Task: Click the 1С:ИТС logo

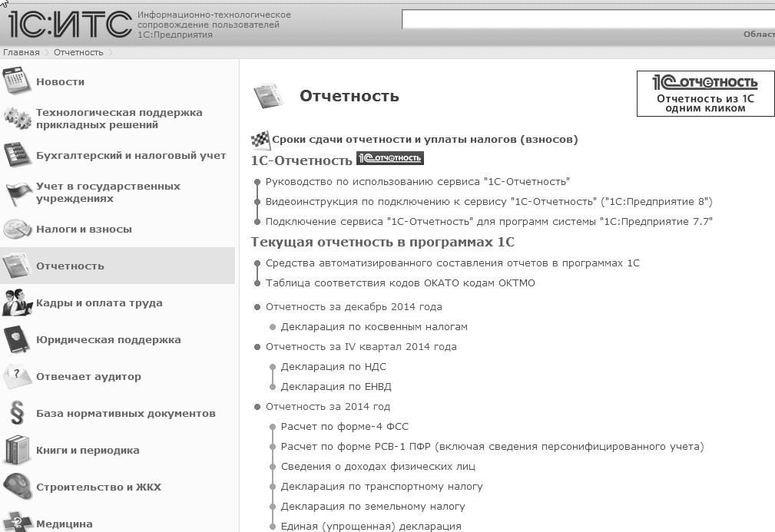Action: [x=70, y=25]
